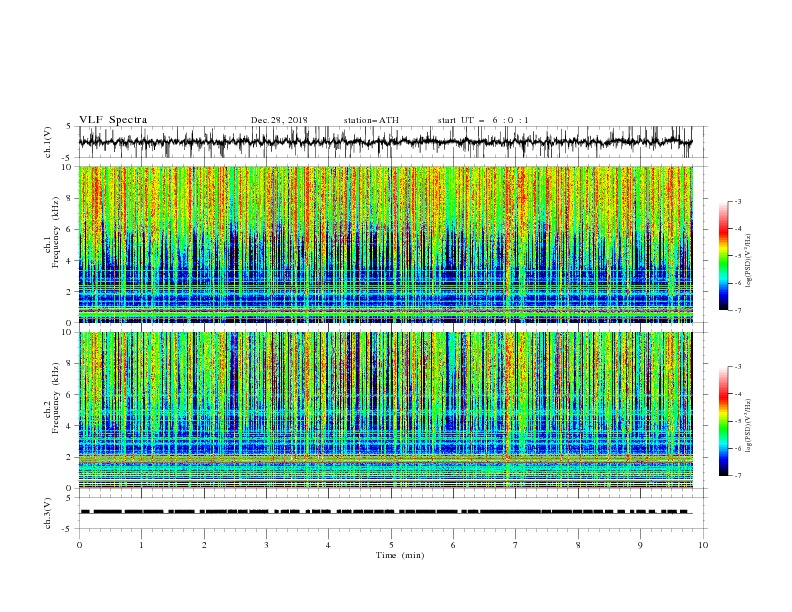Click the 'start UT = 6 : 0 : 1' text
792x612 pixels.
pos(483,120)
